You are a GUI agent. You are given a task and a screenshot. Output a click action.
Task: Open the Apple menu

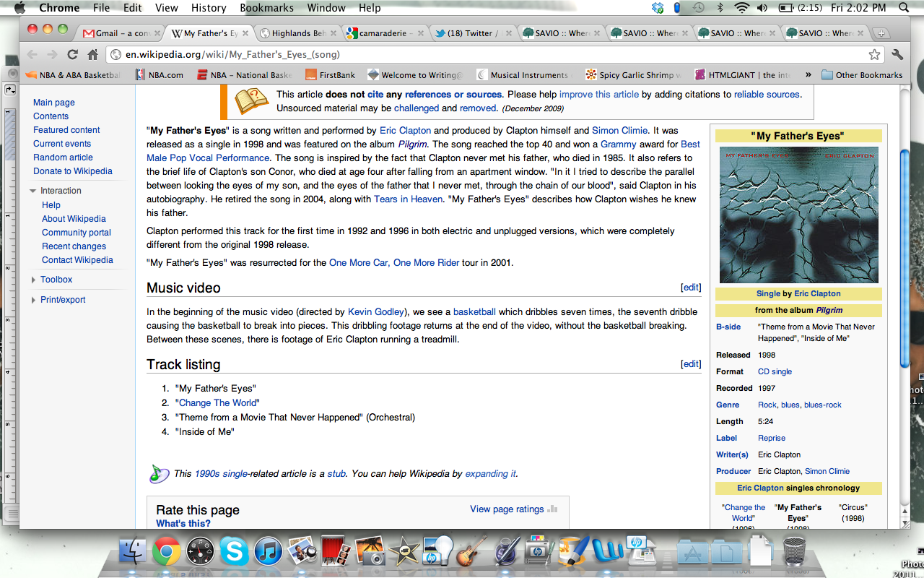tap(19, 8)
